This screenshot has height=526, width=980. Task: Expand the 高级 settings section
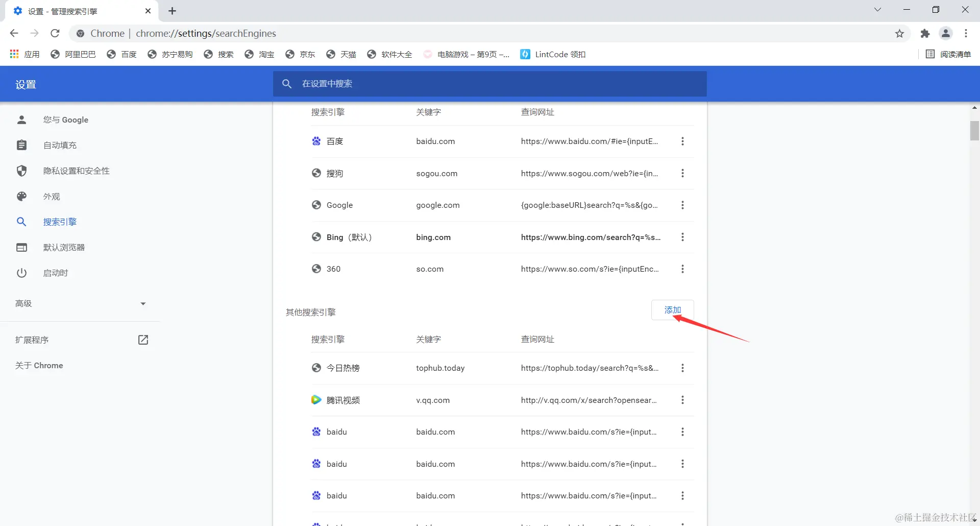pyautogui.click(x=81, y=304)
